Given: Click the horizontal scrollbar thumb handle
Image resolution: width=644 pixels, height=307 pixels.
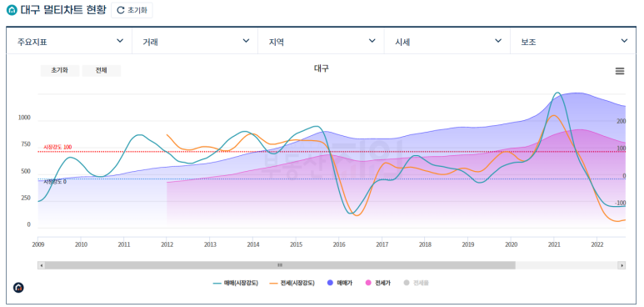Looking at the screenshot, I should (x=280, y=265).
